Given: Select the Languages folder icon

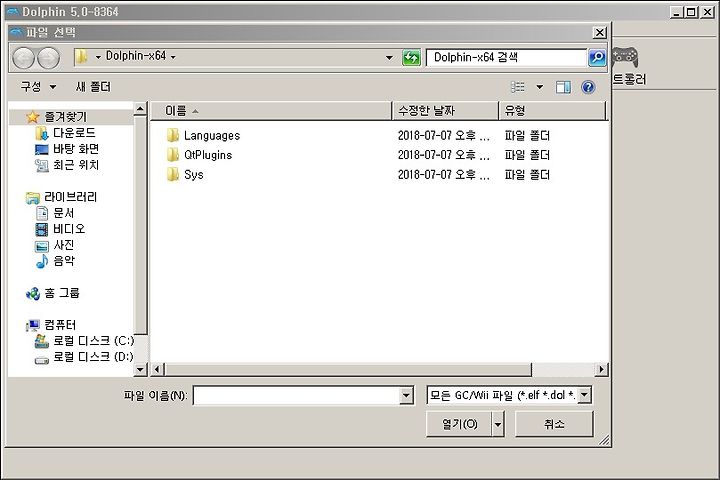Looking at the screenshot, I should tap(173, 135).
